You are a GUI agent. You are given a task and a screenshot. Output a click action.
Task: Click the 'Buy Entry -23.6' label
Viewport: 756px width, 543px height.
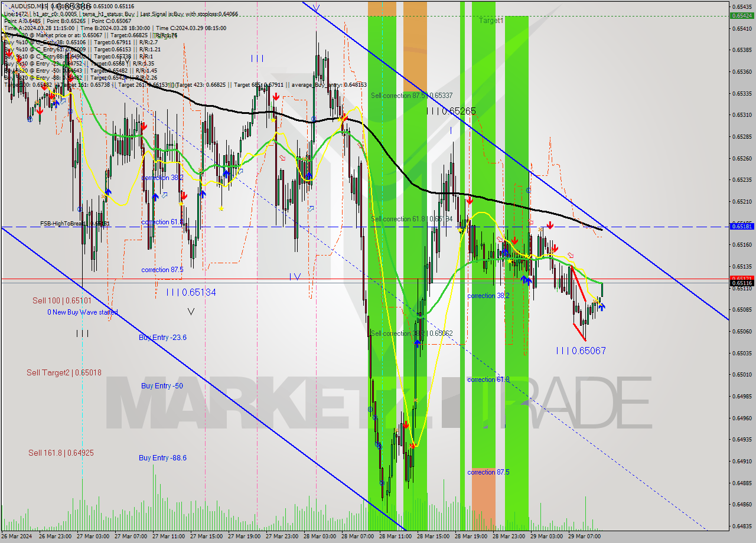pyautogui.click(x=162, y=338)
